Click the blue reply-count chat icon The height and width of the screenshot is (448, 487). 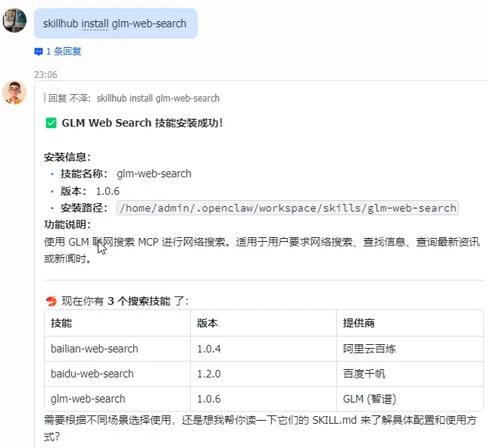[39, 52]
